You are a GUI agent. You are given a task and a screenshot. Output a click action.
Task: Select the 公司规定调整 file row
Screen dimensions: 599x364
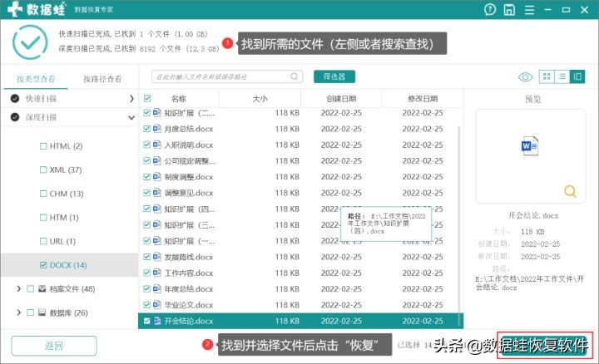300,160
